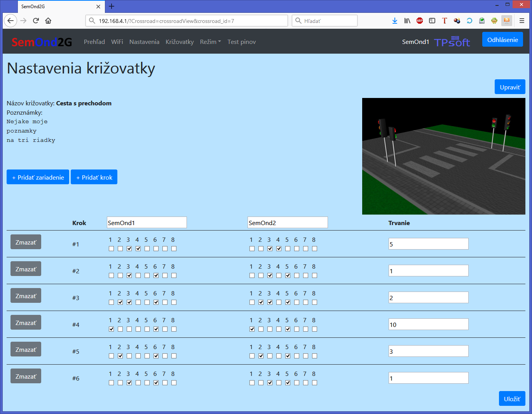Expand the Režim dropdown menu

click(210, 42)
